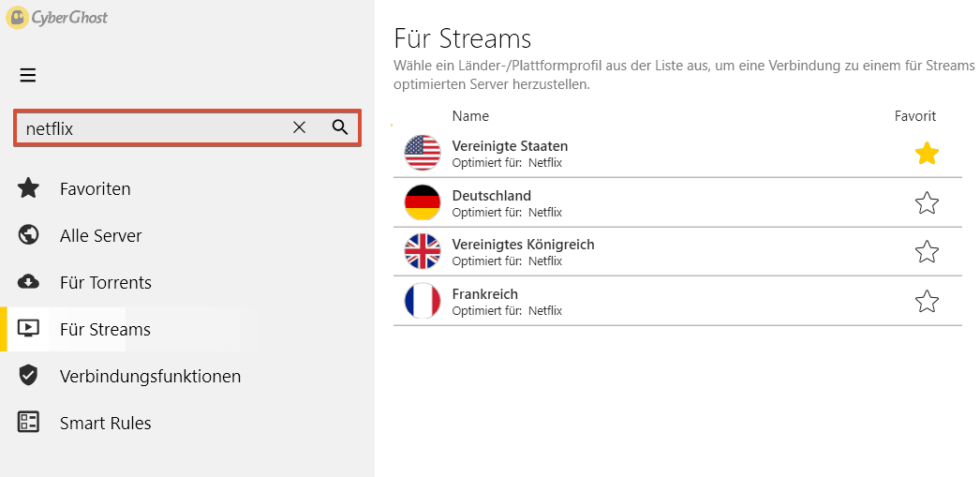This screenshot has width=980, height=477.
Task: Click 'Optimiert für: Netflix' under Frankreich
Action: point(507,311)
